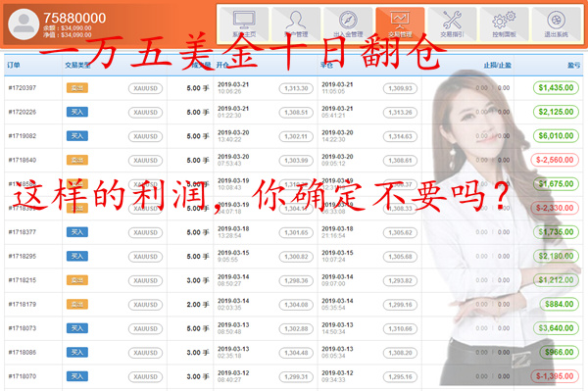Select order #1718086

(23, 352)
